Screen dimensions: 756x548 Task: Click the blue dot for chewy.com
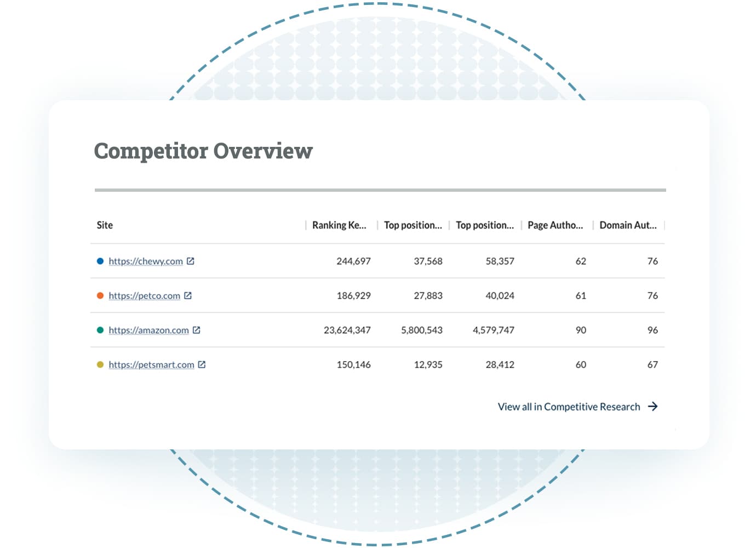[x=100, y=261]
